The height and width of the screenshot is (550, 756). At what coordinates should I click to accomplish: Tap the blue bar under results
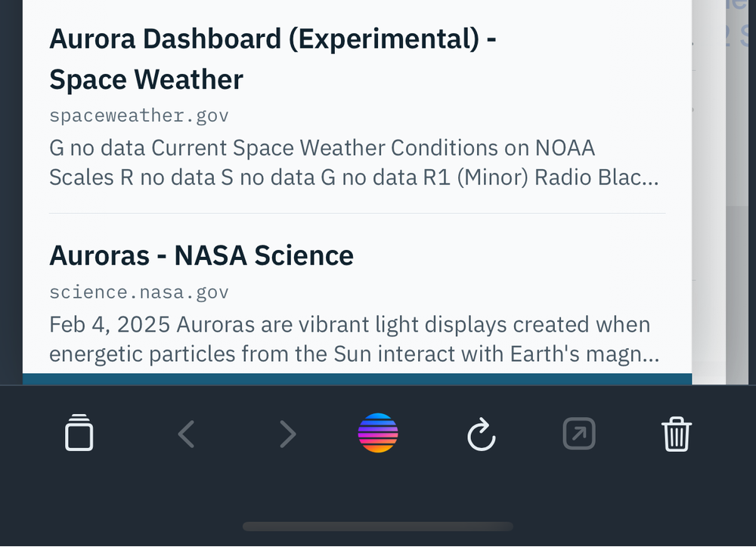tap(358, 379)
